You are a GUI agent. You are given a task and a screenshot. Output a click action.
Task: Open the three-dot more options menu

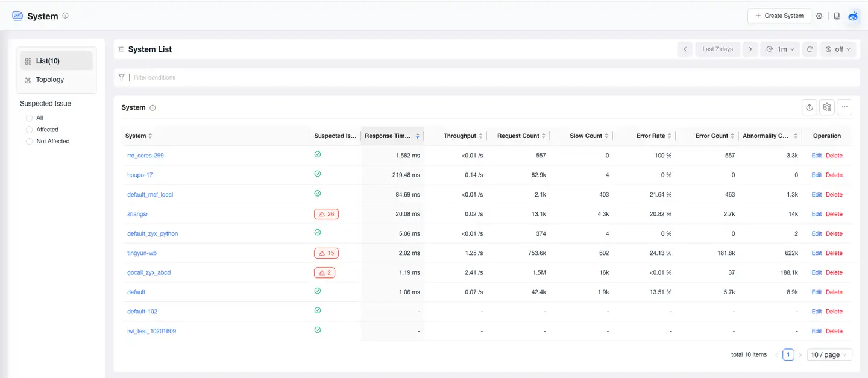845,107
